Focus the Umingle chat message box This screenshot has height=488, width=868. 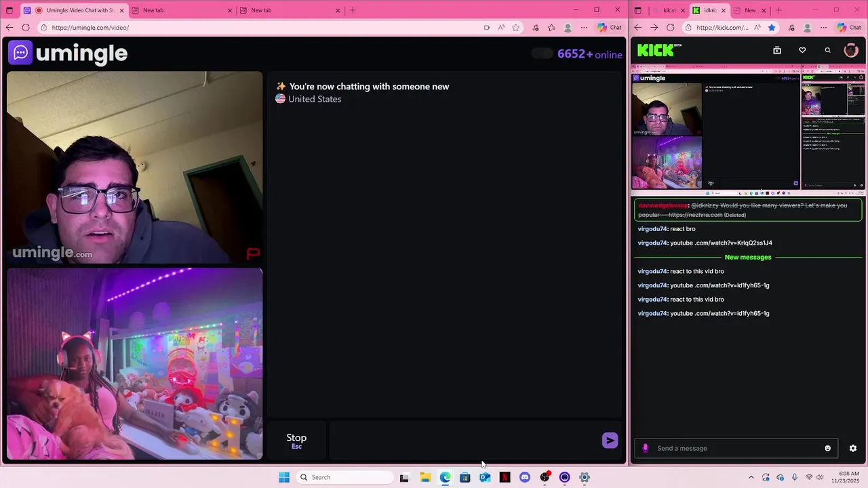click(465, 441)
